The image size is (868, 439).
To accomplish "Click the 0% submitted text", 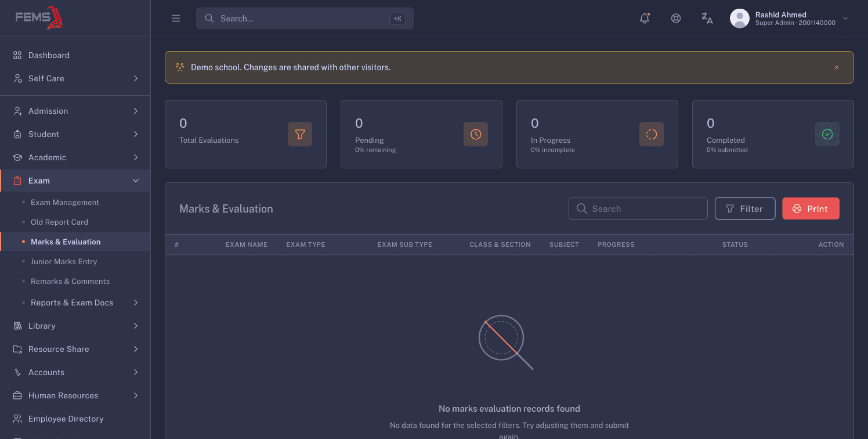I will point(727,150).
